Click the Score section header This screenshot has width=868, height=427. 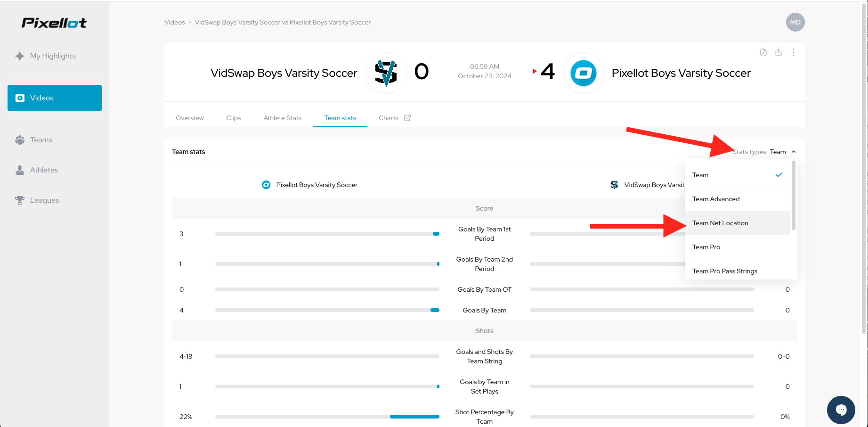(485, 208)
